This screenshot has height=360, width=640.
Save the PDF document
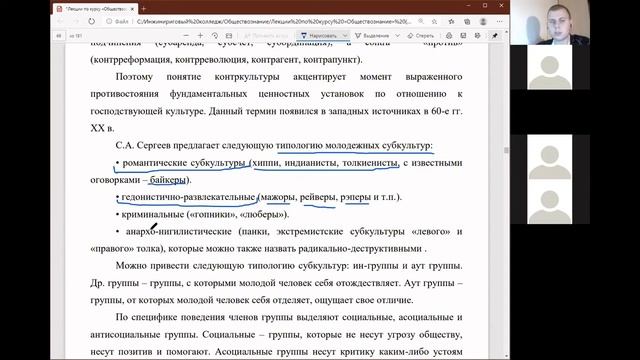tap(463, 36)
